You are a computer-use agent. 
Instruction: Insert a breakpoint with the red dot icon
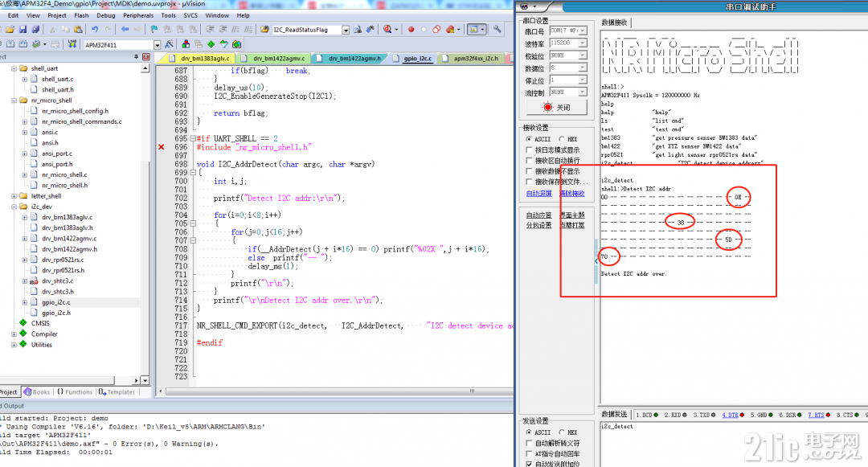(411, 29)
